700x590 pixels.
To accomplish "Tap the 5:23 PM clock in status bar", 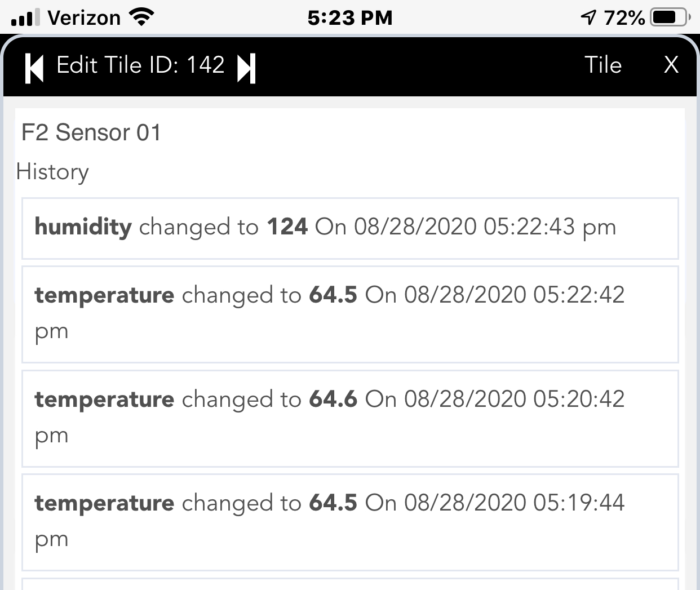I will [x=350, y=17].
